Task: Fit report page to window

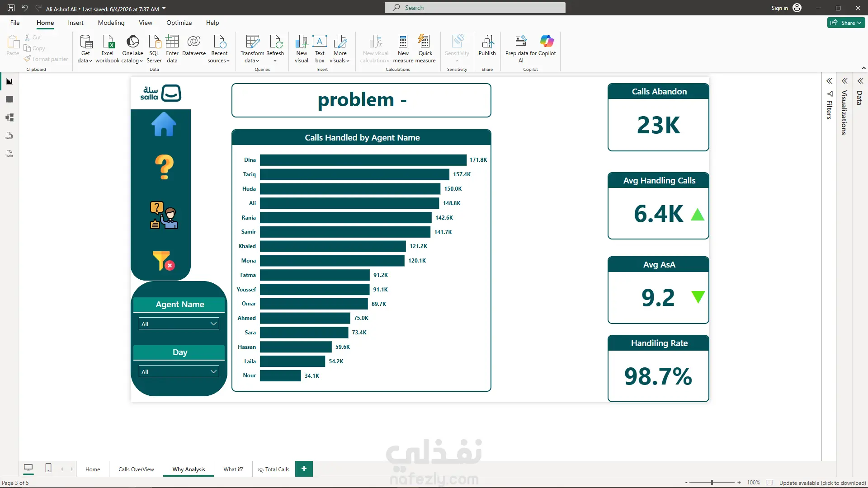Action: (769, 483)
